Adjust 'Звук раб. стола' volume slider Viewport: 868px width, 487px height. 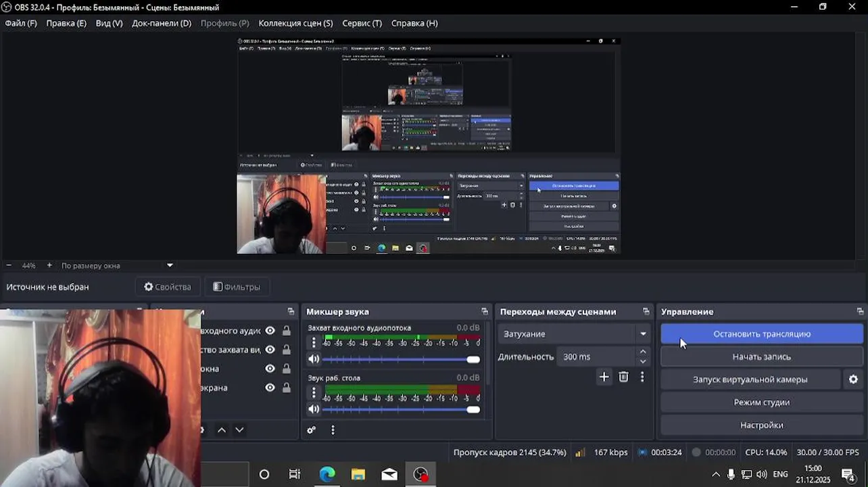click(402, 409)
